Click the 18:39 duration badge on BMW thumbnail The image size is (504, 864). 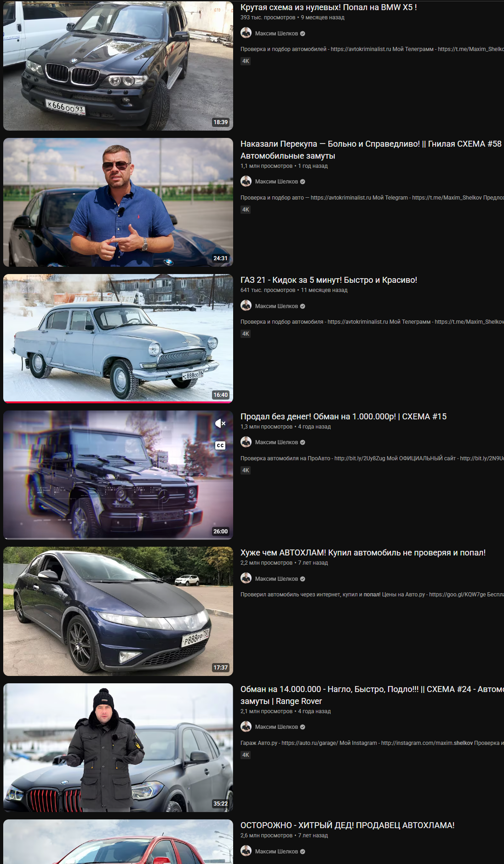(220, 122)
